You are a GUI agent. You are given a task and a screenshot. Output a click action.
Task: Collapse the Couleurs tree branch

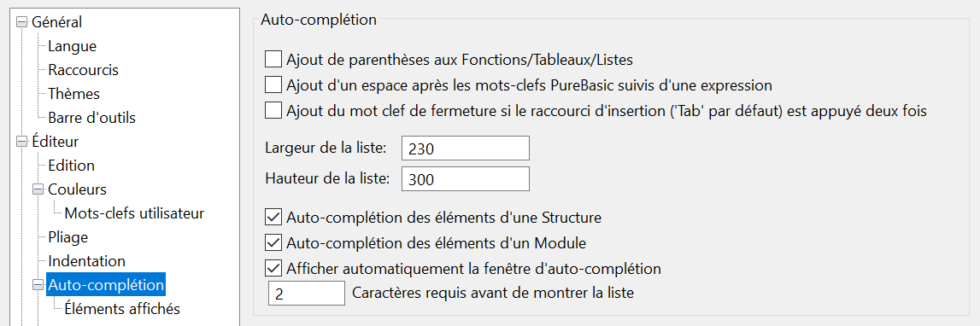pos(38,189)
